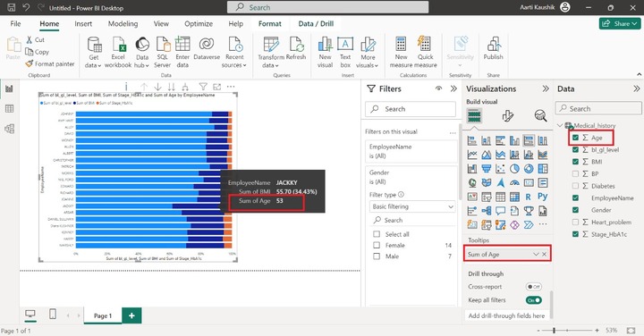644x336 pixels.
Task: Uncheck the bl_gl_level field
Action: click(x=575, y=150)
